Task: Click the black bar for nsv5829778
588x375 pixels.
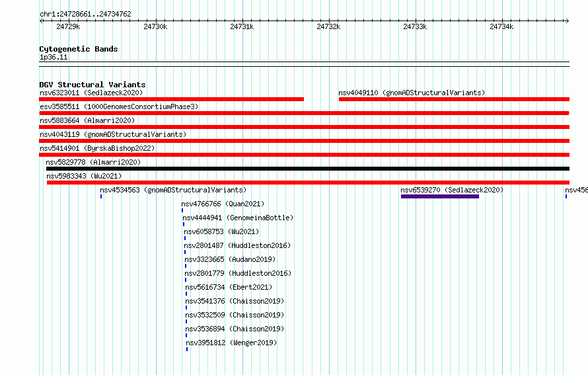Action: (x=308, y=169)
